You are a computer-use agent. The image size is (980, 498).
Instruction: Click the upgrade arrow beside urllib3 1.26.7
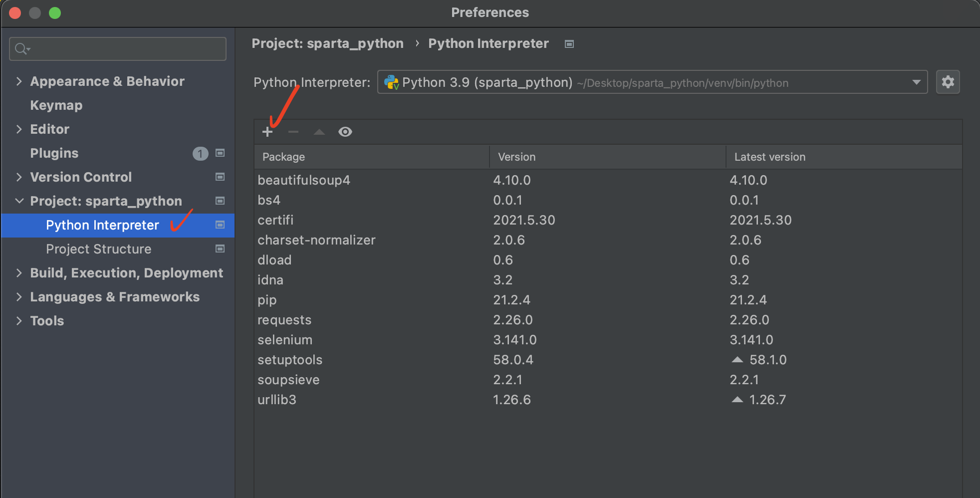(737, 400)
